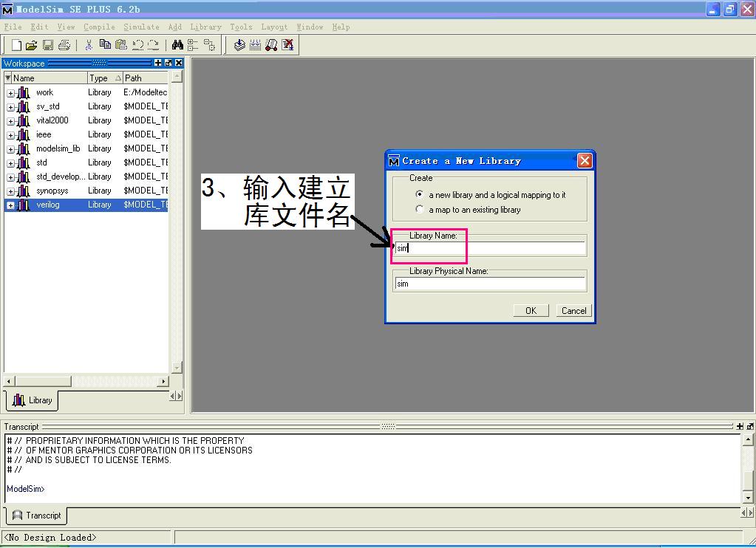Open the Compile menu
The width and height of the screenshot is (756, 548).
pyautogui.click(x=99, y=27)
